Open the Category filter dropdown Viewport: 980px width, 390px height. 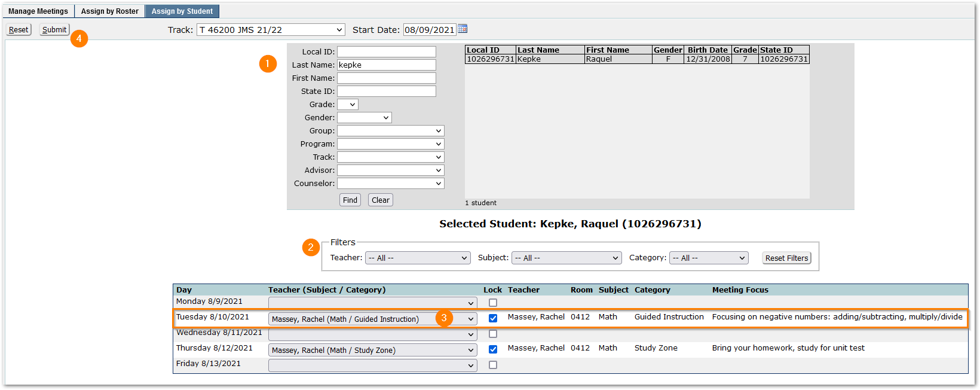tap(709, 258)
